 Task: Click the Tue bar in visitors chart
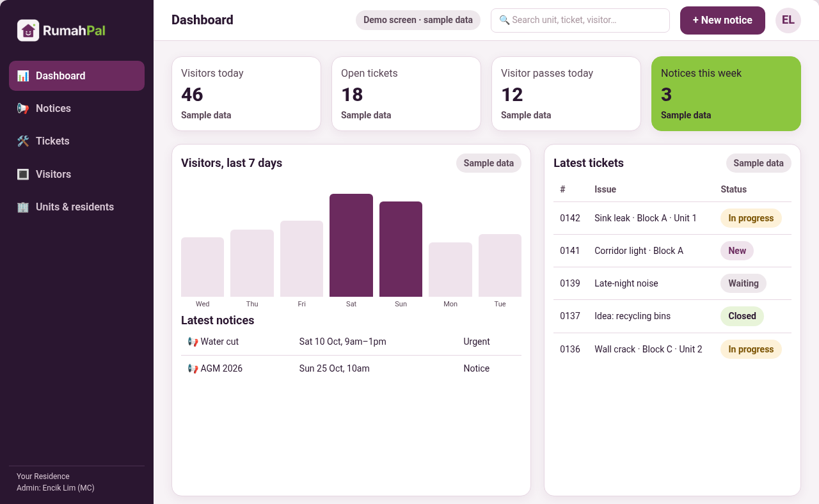coord(500,265)
